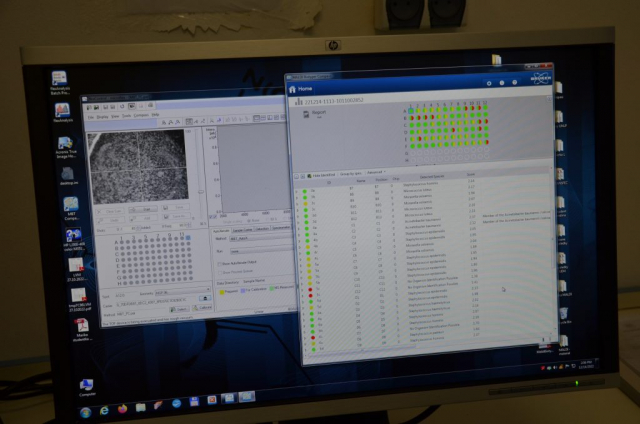Select highlighted blue spot on gray target grid
640x424 pixels.
click(188, 238)
